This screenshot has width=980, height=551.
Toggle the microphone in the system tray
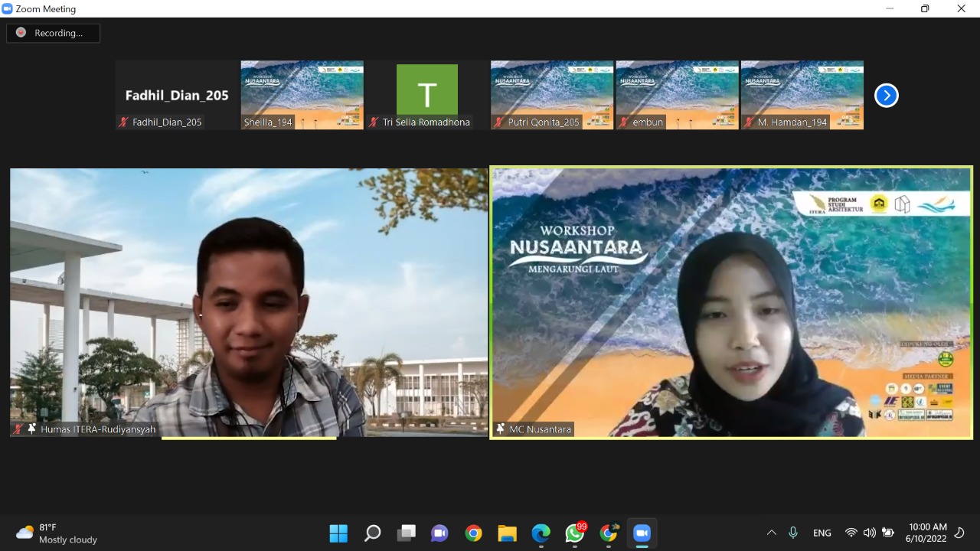click(793, 533)
